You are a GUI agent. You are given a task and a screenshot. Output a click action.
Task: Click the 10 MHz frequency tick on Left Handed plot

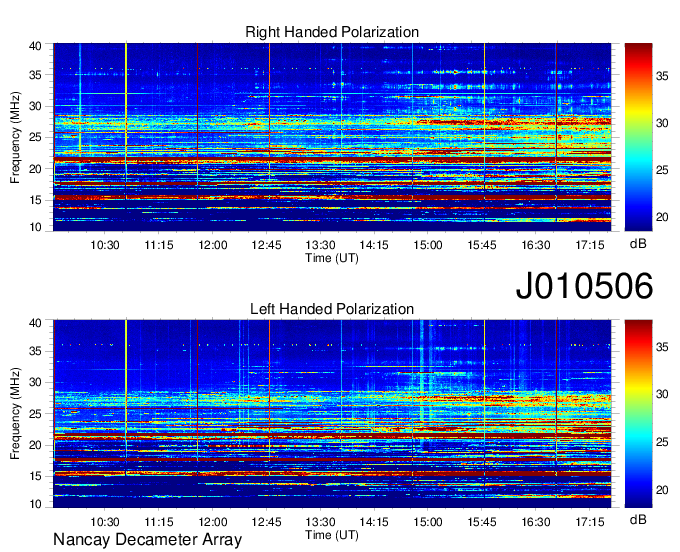[x=35, y=504]
